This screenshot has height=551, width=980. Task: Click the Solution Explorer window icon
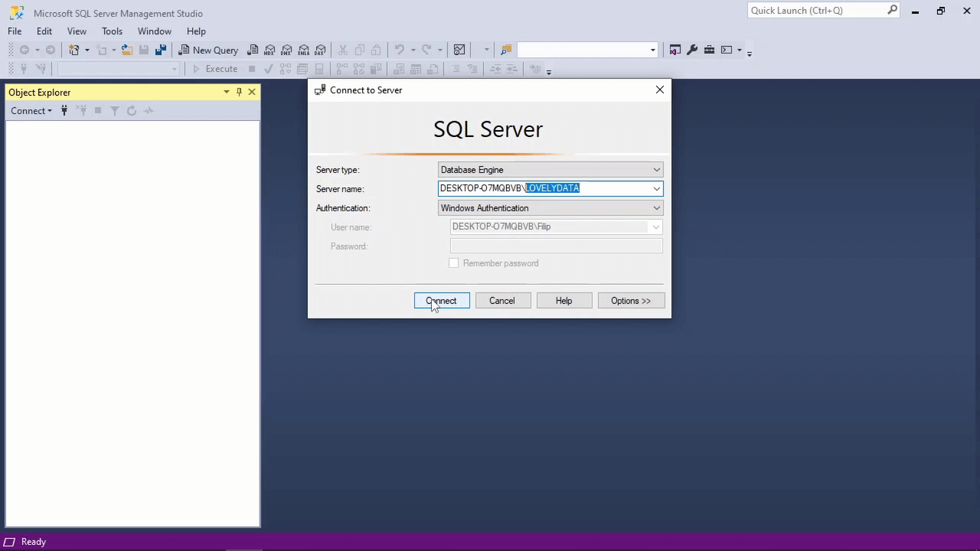(675, 50)
